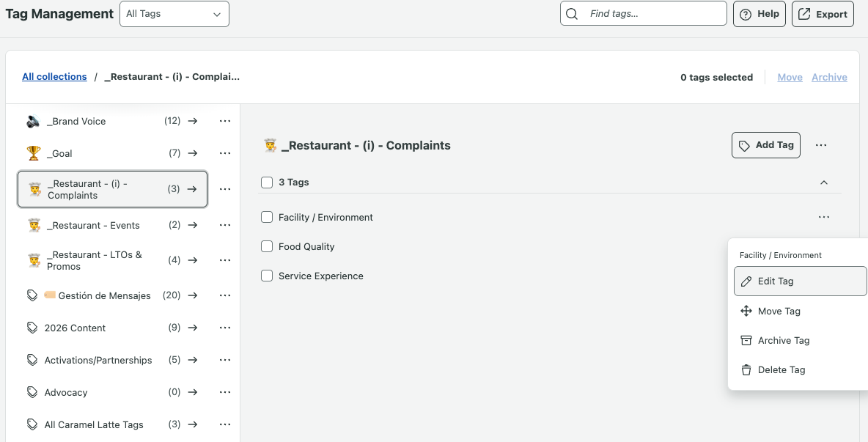Image resolution: width=868 pixels, height=442 pixels.
Task: Go to All collections link
Action: click(x=54, y=76)
